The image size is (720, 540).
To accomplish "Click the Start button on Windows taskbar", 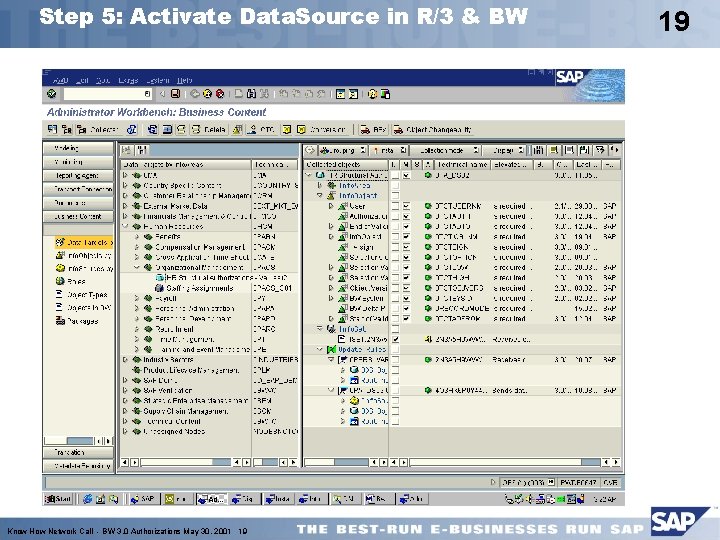I will click(58, 499).
